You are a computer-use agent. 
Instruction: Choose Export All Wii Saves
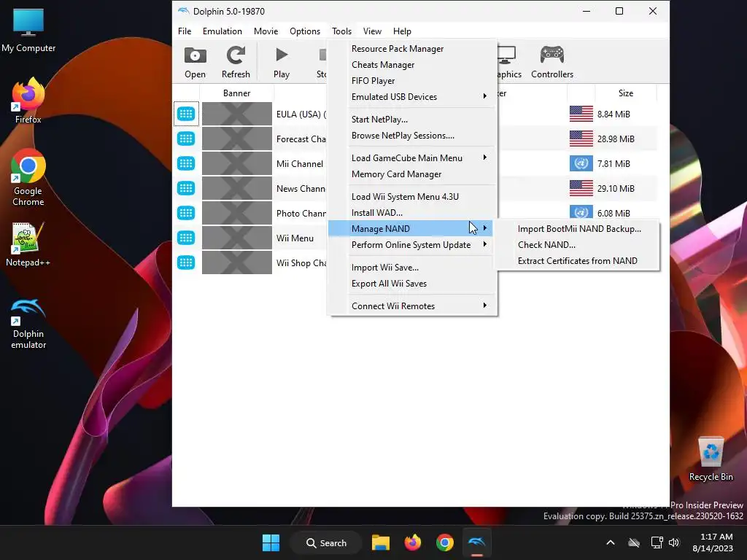pyautogui.click(x=412, y=284)
